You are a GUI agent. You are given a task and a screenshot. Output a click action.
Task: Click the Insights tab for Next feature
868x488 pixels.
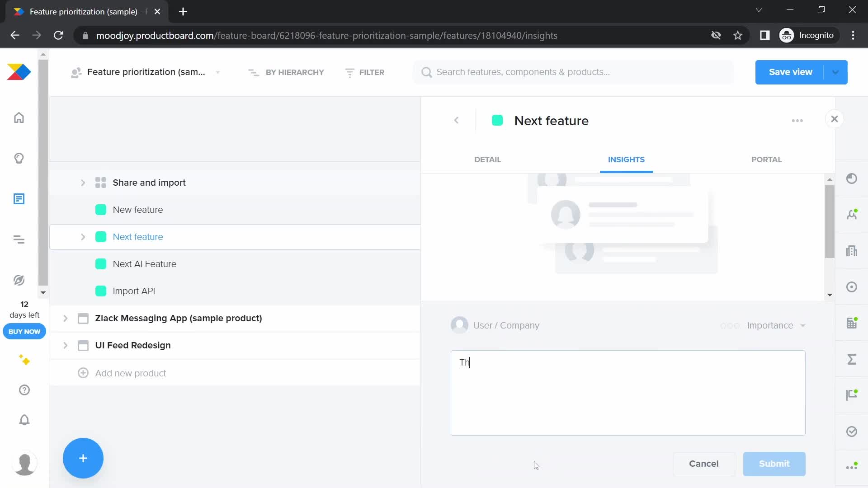tap(626, 159)
